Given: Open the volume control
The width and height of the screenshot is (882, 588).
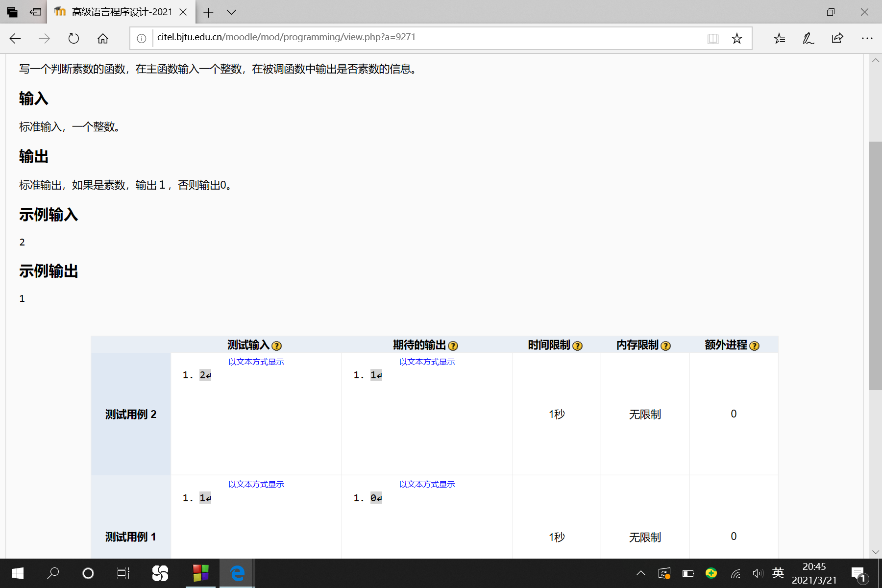Looking at the screenshot, I should click(x=758, y=573).
